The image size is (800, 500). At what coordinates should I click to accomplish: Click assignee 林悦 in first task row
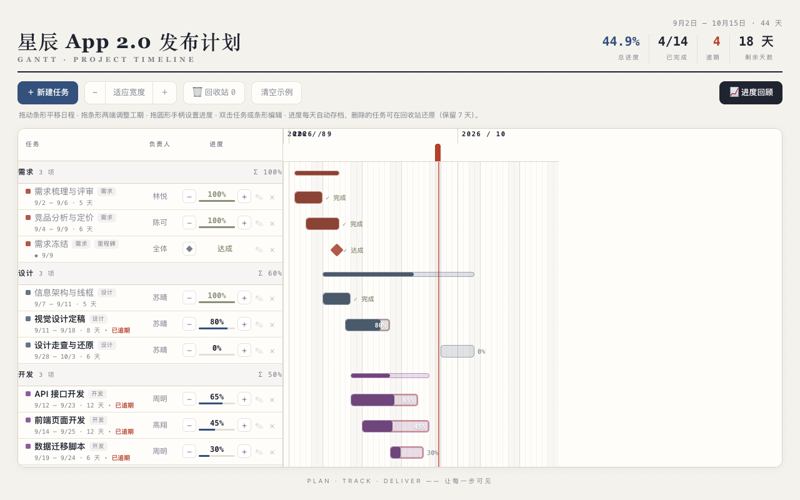point(160,196)
